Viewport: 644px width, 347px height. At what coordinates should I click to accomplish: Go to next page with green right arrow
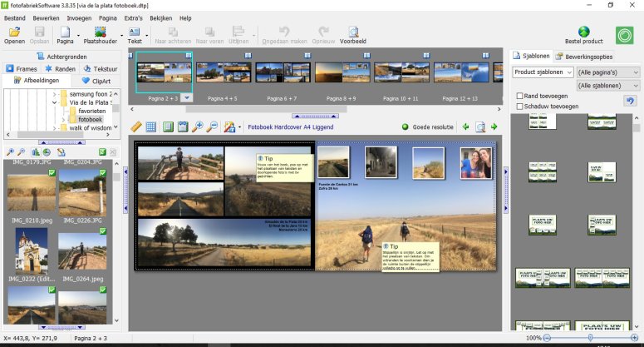point(494,127)
